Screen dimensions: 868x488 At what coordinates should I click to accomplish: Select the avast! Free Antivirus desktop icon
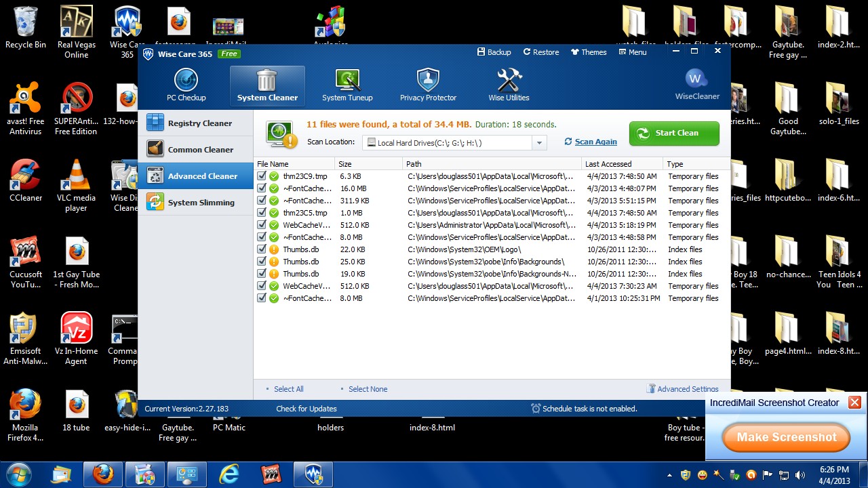[26, 108]
